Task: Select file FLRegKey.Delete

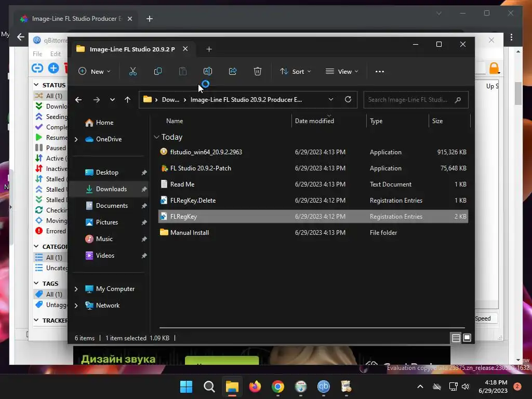Action: tap(313, 201)
